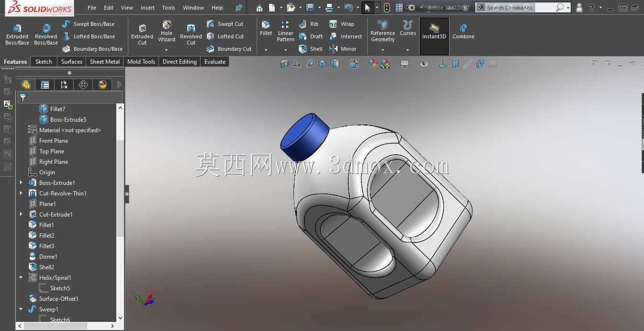Viewport: 644px width, 331px height.
Task: Expand the Cut-Extrude1 feature node
Action: pos(21,214)
